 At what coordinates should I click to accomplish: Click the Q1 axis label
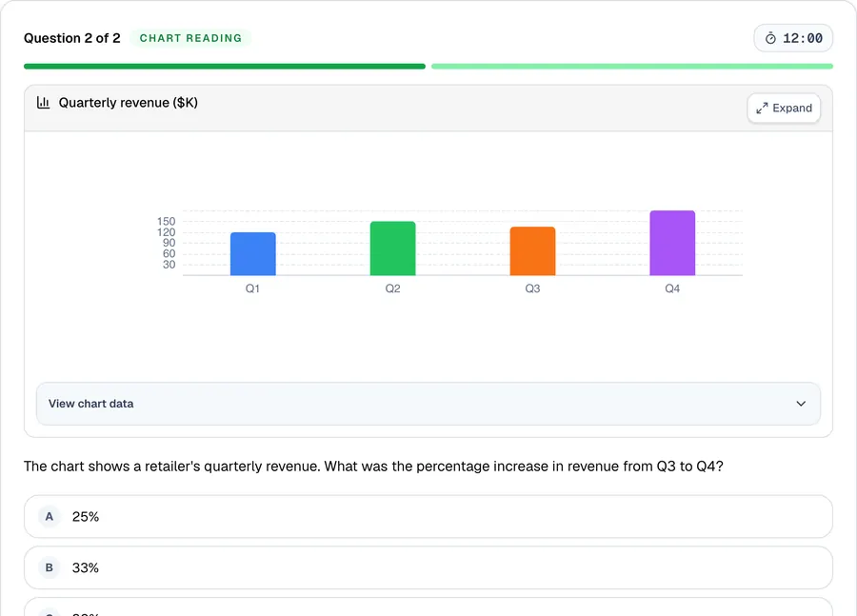click(x=252, y=288)
